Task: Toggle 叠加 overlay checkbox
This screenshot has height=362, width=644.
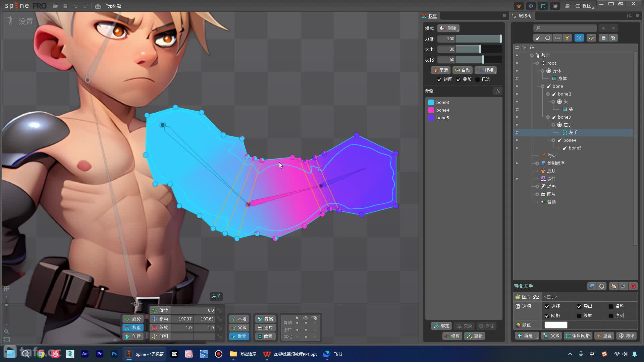Action: pos(458,79)
